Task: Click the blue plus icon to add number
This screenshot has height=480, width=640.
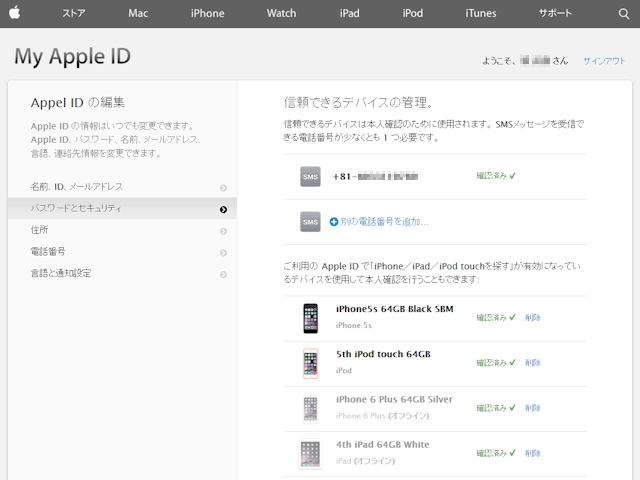Action: [x=334, y=222]
